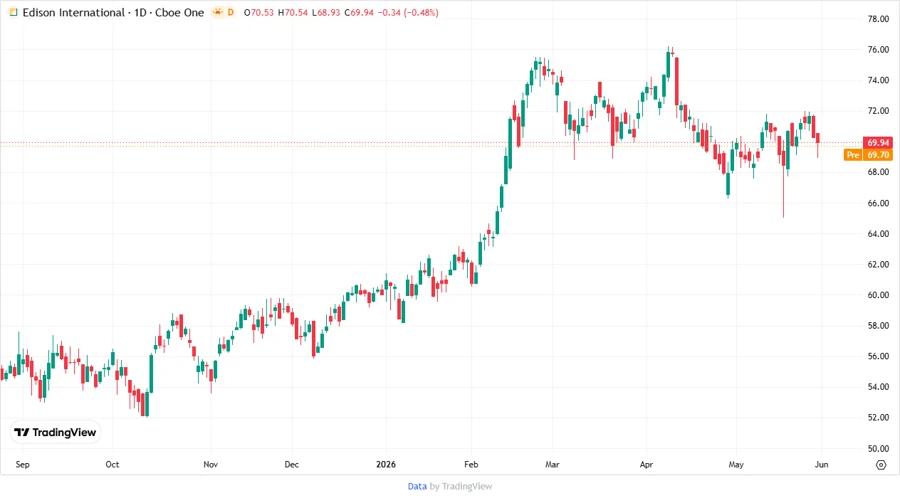The image size is (900, 498).
Task: Click the orange D data indicator
Action: coord(231,12)
